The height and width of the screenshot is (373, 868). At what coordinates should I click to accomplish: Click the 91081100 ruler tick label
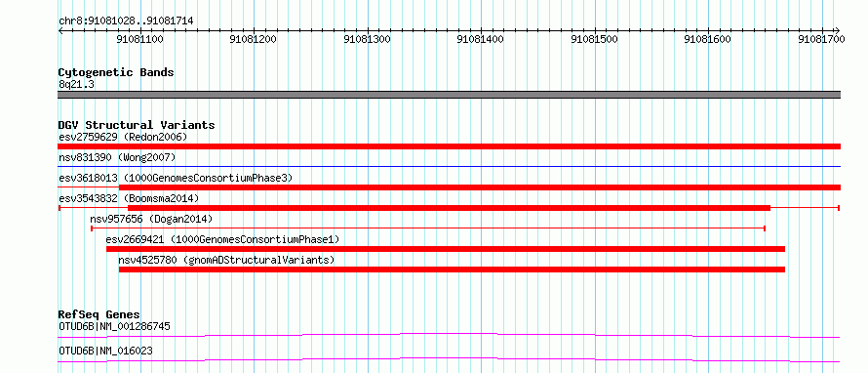pos(140,39)
